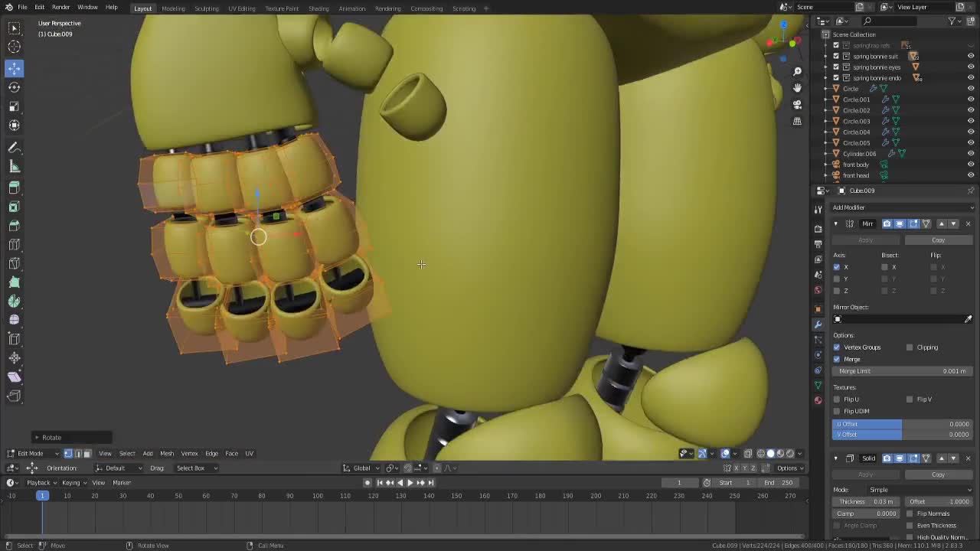Play the animation in timeline

point(410,482)
